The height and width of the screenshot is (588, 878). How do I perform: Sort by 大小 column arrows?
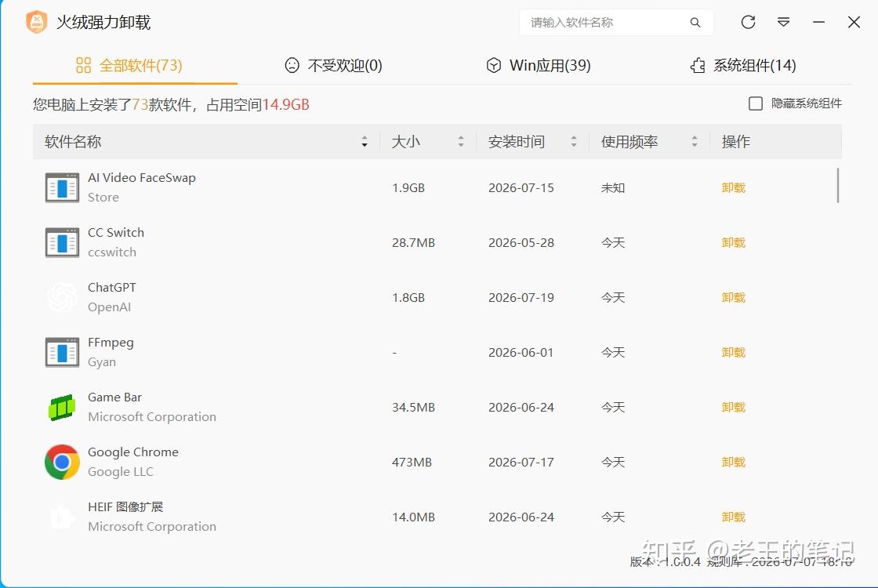pyautogui.click(x=461, y=142)
